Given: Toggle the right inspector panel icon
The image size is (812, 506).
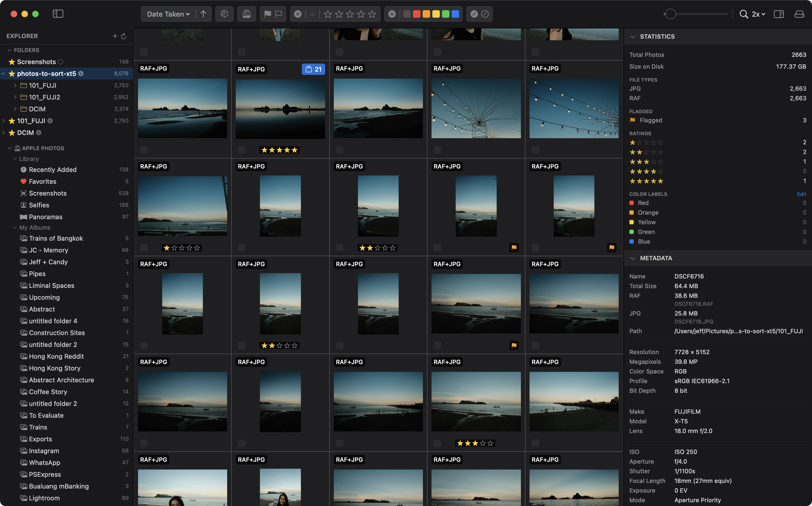Looking at the screenshot, I should 779,14.
